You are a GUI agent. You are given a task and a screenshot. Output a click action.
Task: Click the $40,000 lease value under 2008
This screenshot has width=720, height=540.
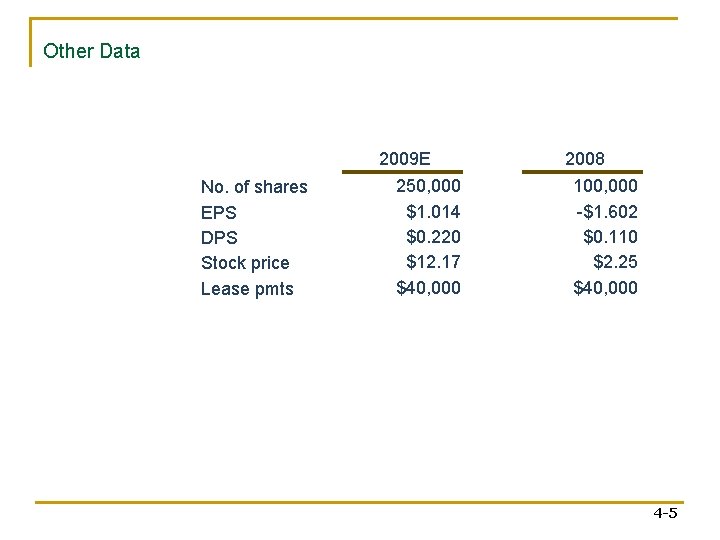pyautogui.click(x=605, y=288)
